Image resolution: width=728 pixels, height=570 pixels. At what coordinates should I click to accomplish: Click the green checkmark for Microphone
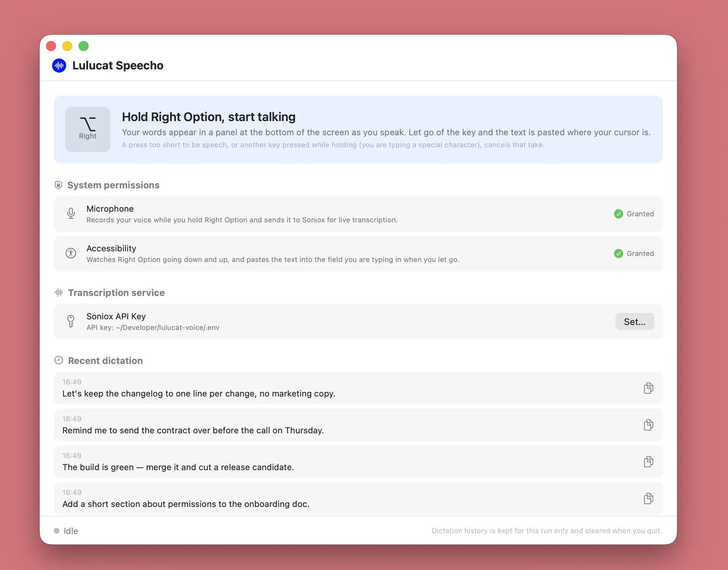[x=619, y=214]
